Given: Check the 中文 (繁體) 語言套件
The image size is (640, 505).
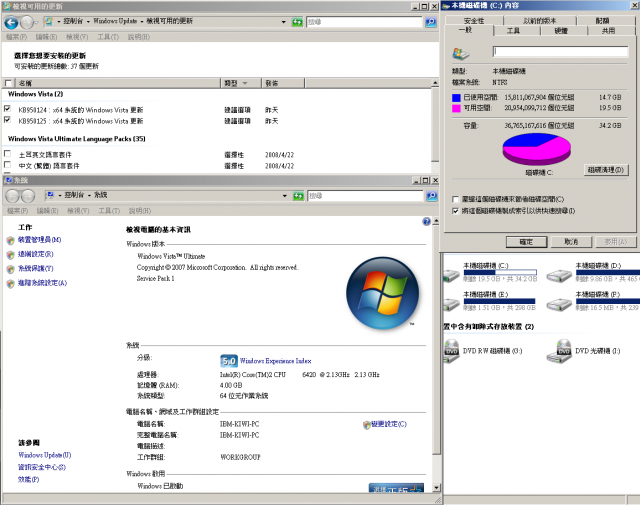Looking at the screenshot, I should tap(7, 165).
